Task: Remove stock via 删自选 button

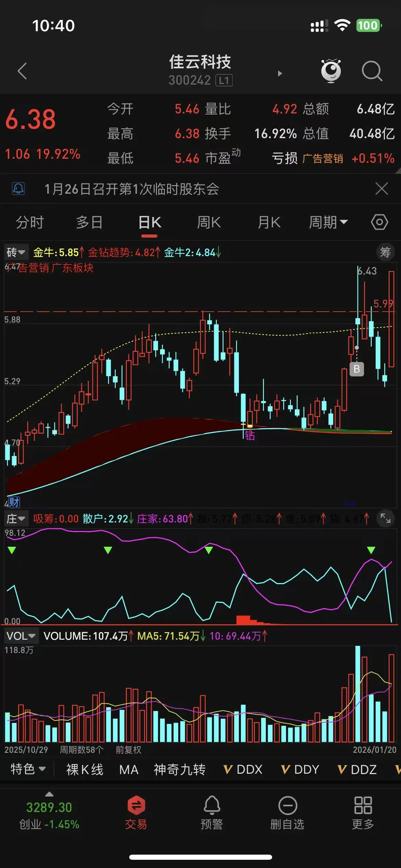Action: pyautogui.click(x=287, y=812)
